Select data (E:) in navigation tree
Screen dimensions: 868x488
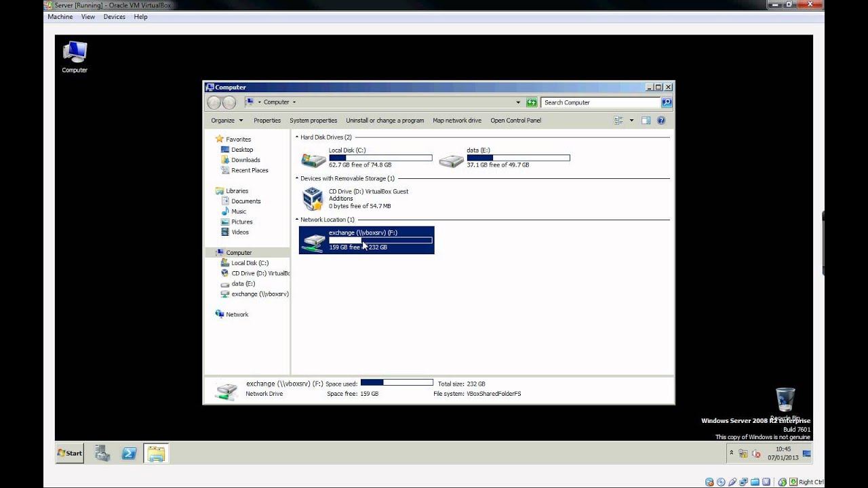[x=237, y=283]
